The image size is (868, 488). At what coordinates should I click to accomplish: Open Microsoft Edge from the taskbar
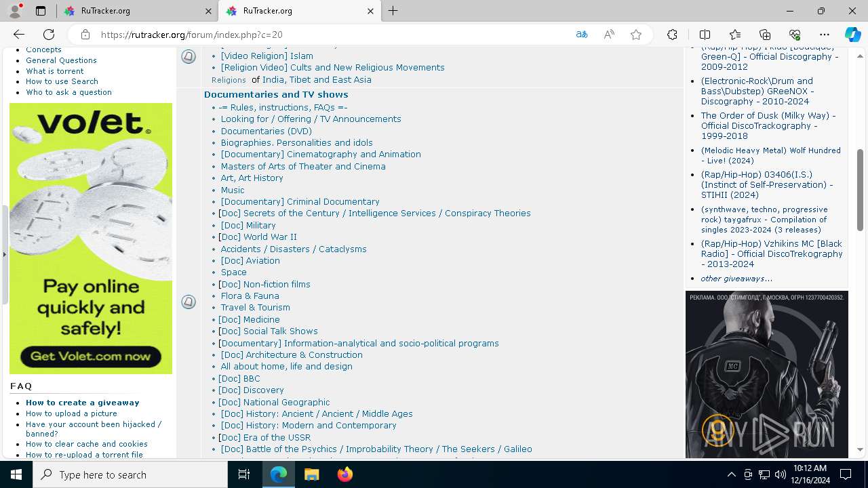pyautogui.click(x=279, y=474)
